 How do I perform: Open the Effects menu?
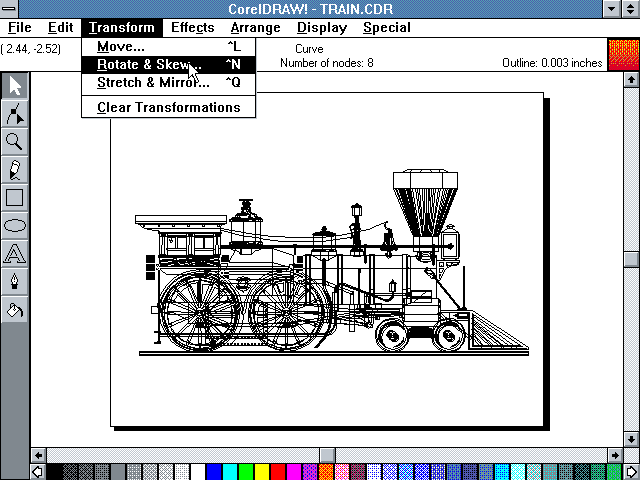193,27
